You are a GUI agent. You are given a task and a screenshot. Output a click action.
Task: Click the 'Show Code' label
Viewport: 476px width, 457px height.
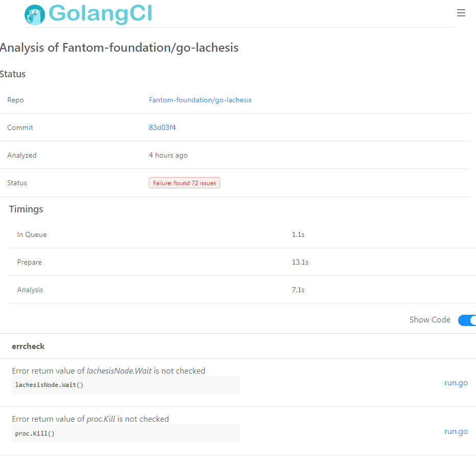coord(429,320)
